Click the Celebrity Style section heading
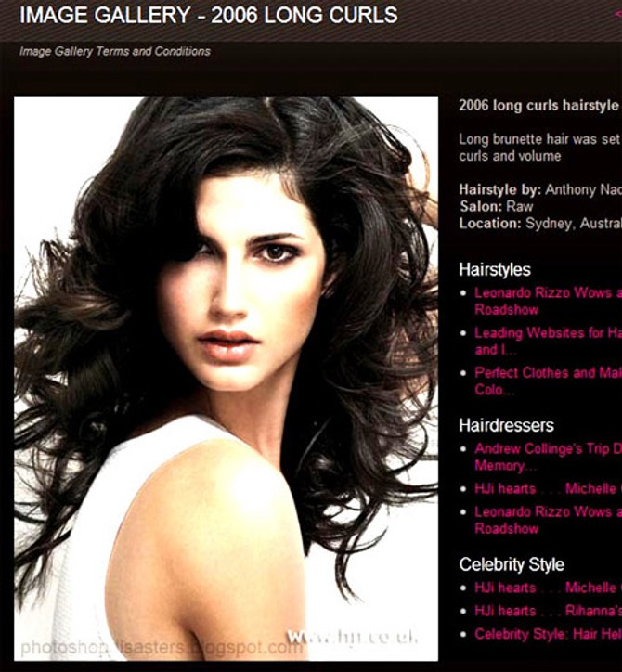The height and width of the screenshot is (672, 622). pos(512,564)
